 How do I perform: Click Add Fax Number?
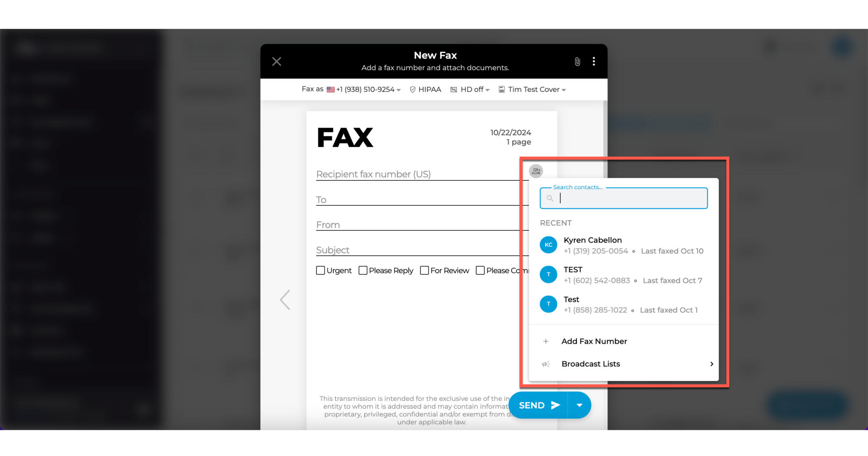(x=594, y=341)
